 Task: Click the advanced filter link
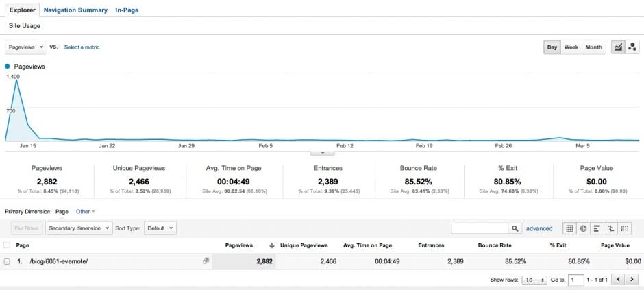tap(539, 228)
